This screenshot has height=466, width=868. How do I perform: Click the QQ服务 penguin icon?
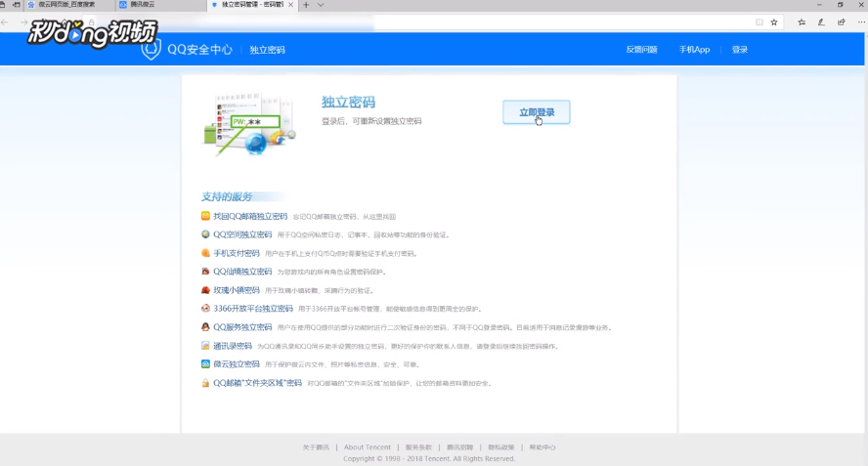click(205, 327)
